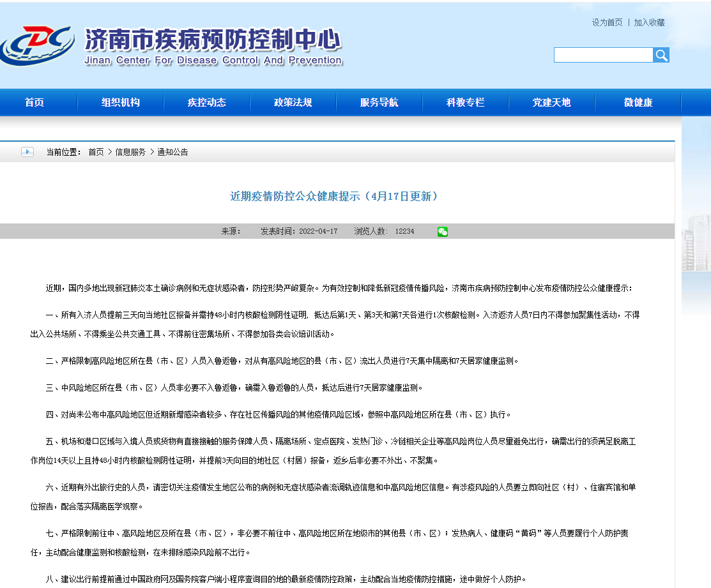The height and width of the screenshot is (588, 711).
Task: Click the 信息服务 breadcrumb link
Action: (130, 152)
